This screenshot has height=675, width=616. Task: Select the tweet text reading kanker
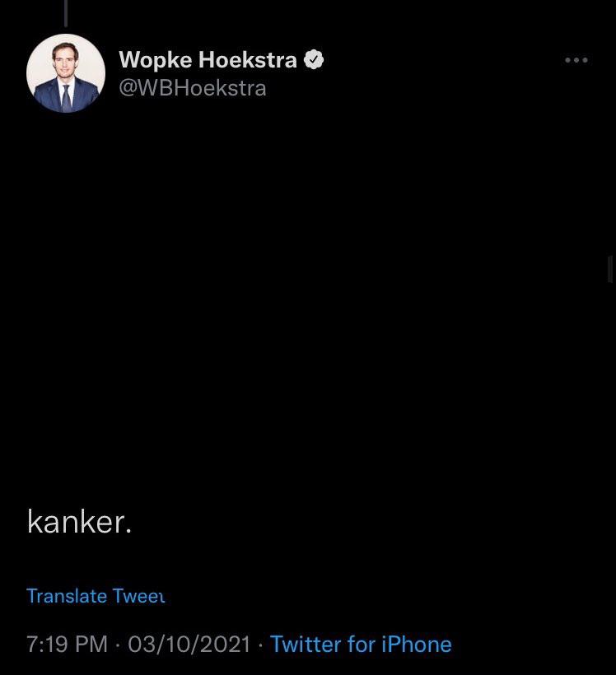point(79,521)
